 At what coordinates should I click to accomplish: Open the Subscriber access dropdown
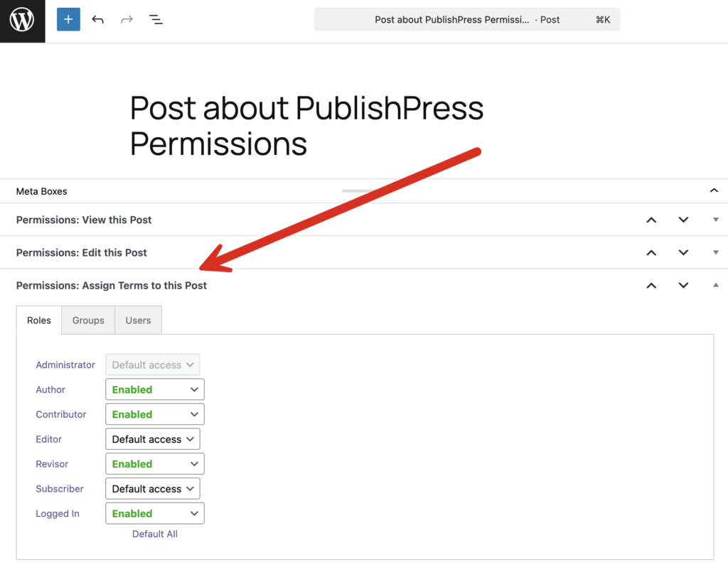tap(153, 489)
